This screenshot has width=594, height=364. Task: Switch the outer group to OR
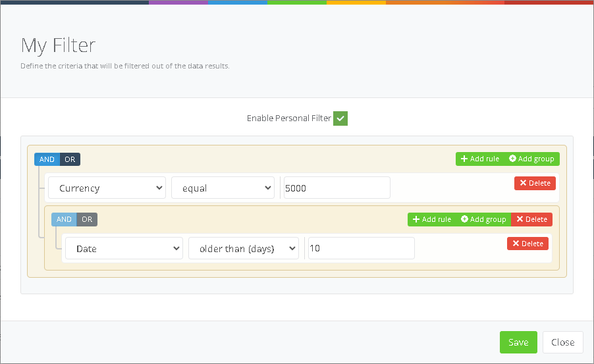click(x=70, y=160)
